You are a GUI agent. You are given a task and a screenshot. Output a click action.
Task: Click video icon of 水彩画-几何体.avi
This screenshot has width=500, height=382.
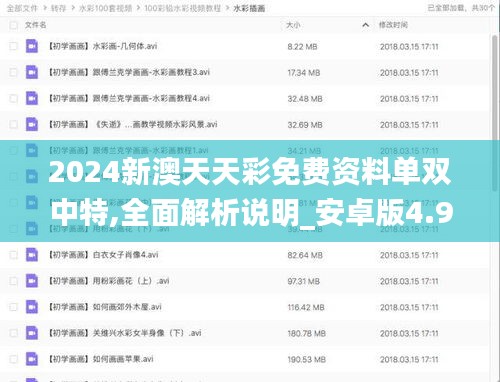(32, 46)
